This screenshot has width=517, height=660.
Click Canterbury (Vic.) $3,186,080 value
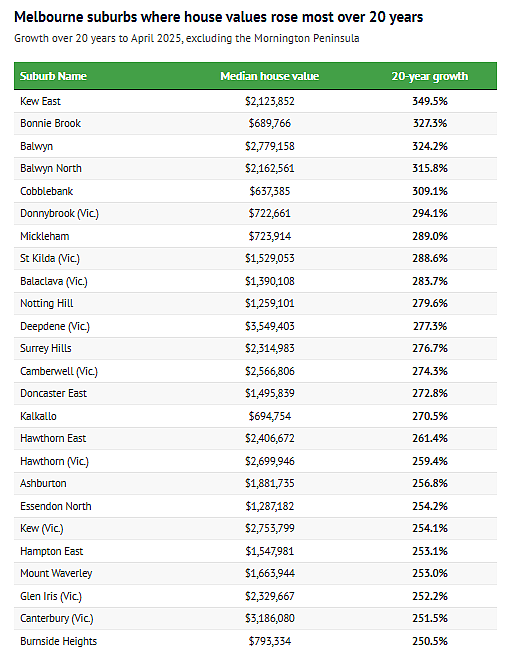[x=269, y=618]
